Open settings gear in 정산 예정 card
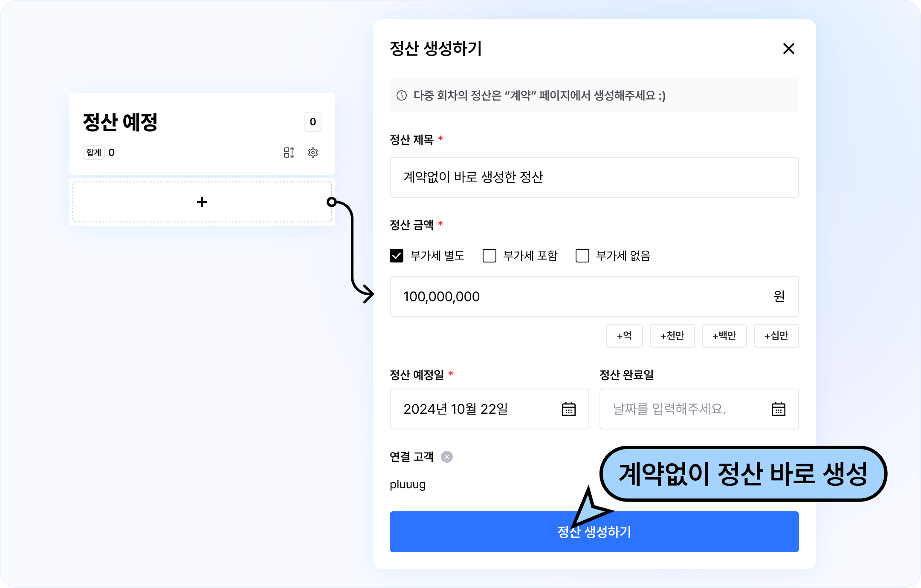This screenshot has width=921, height=588. [313, 153]
